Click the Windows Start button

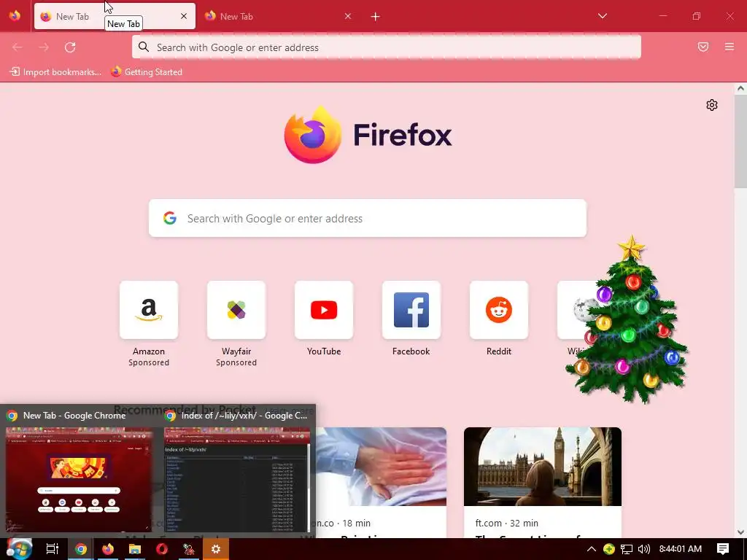pyautogui.click(x=18, y=549)
